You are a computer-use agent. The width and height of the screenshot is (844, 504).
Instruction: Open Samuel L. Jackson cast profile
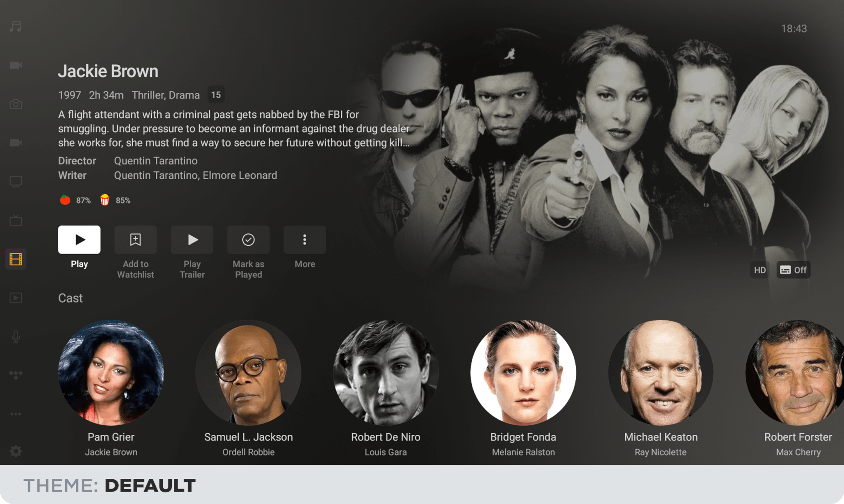click(249, 373)
